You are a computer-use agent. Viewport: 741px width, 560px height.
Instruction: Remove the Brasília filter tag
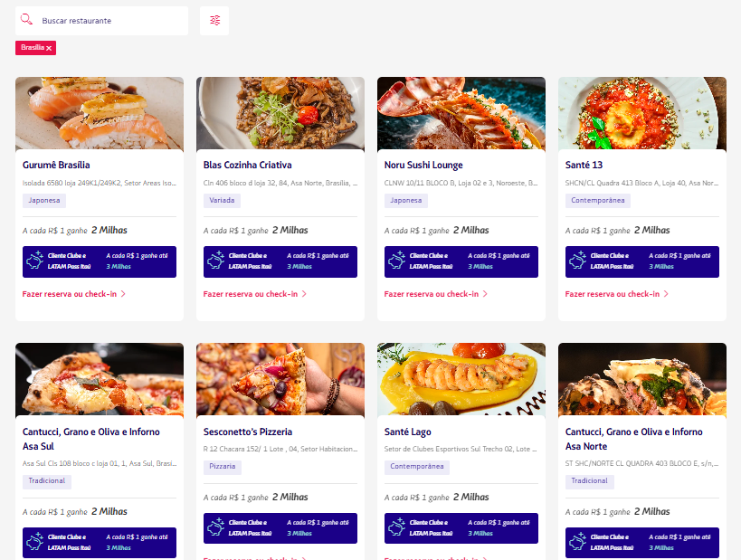click(49, 48)
